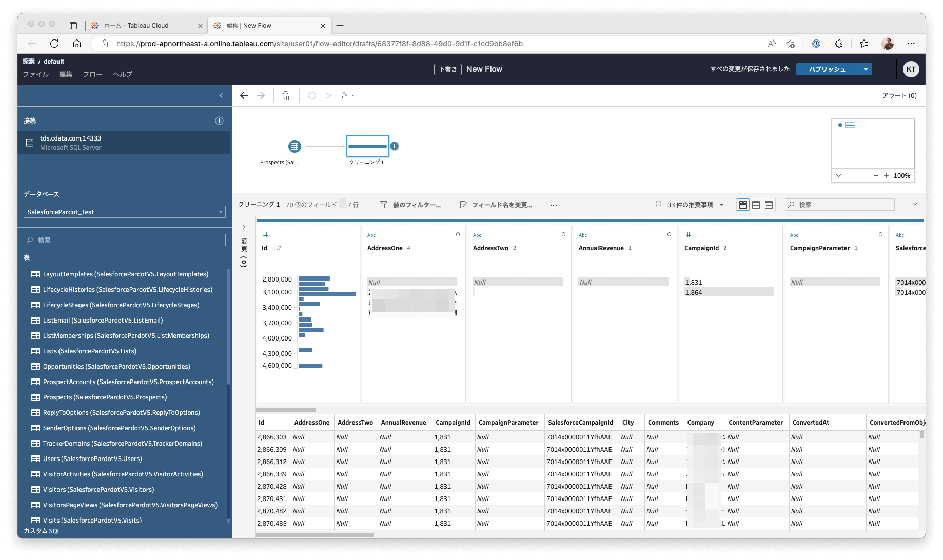The width and height of the screenshot is (943, 560).
Task: Open 値のフィルター filter values
Action: pyautogui.click(x=410, y=205)
